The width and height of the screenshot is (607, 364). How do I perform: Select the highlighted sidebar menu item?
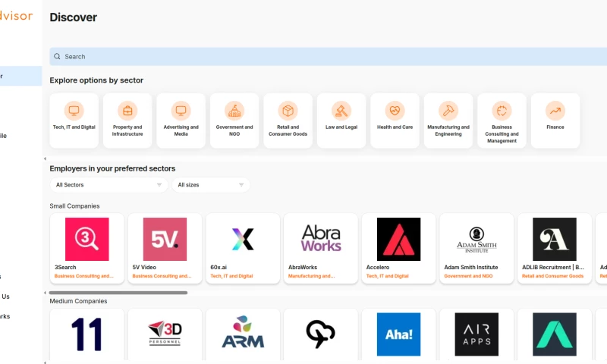(21, 76)
